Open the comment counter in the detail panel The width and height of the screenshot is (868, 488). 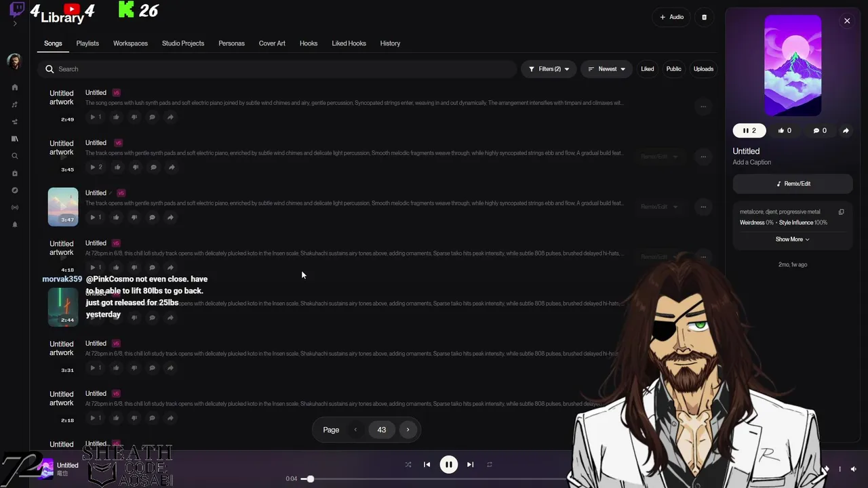(x=820, y=131)
